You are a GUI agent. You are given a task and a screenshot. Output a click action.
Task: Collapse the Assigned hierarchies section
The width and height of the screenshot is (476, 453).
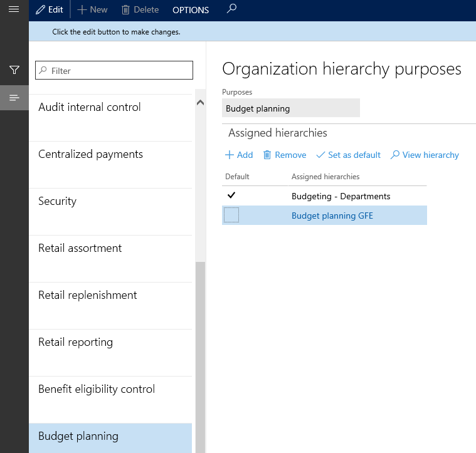click(277, 133)
